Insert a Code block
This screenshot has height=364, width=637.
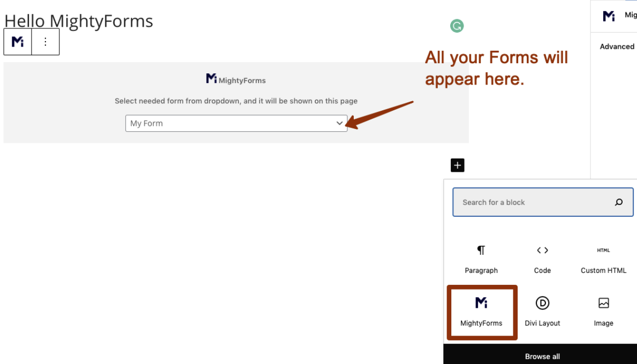(542, 260)
